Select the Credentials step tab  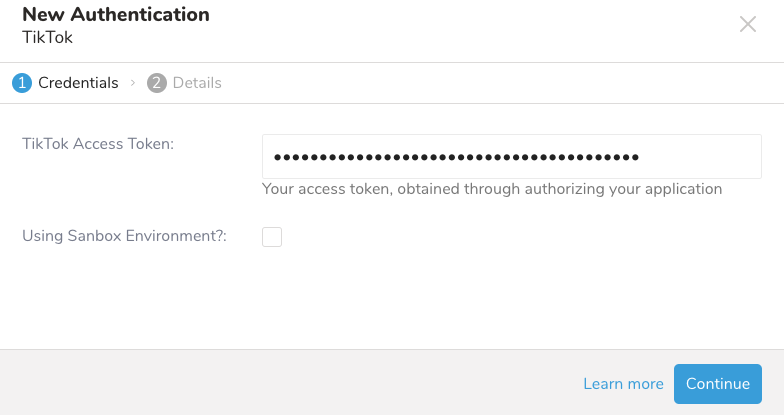point(78,83)
